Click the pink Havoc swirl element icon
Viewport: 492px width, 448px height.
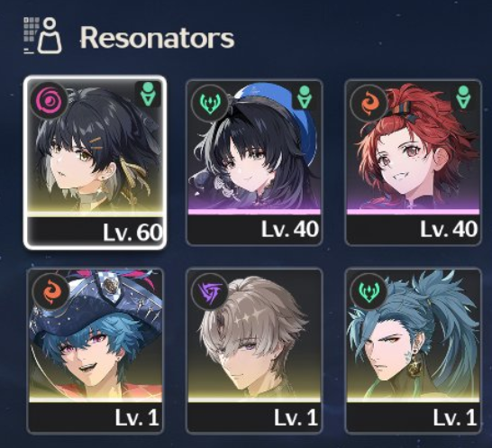[x=50, y=101]
